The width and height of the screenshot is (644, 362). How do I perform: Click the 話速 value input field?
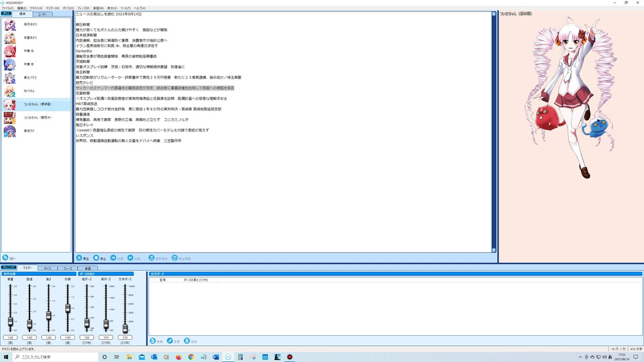click(30, 337)
